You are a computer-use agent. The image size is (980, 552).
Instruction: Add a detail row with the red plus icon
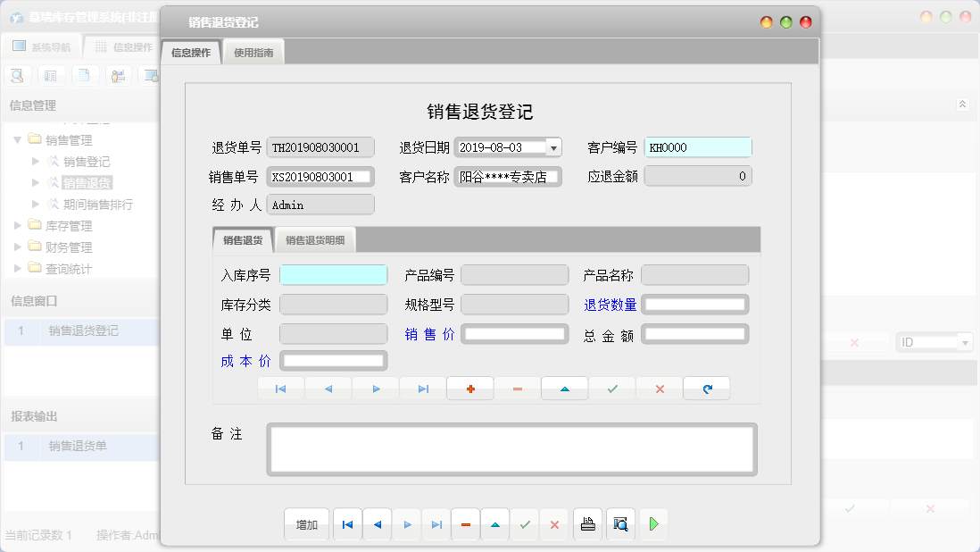(x=470, y=389)
